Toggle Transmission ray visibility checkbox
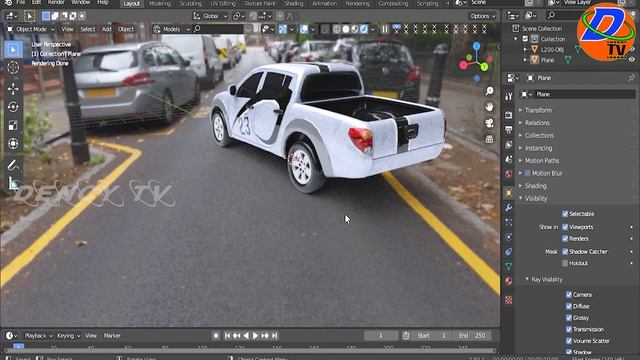This screenshot has height=360, width=640. [569, 329]
